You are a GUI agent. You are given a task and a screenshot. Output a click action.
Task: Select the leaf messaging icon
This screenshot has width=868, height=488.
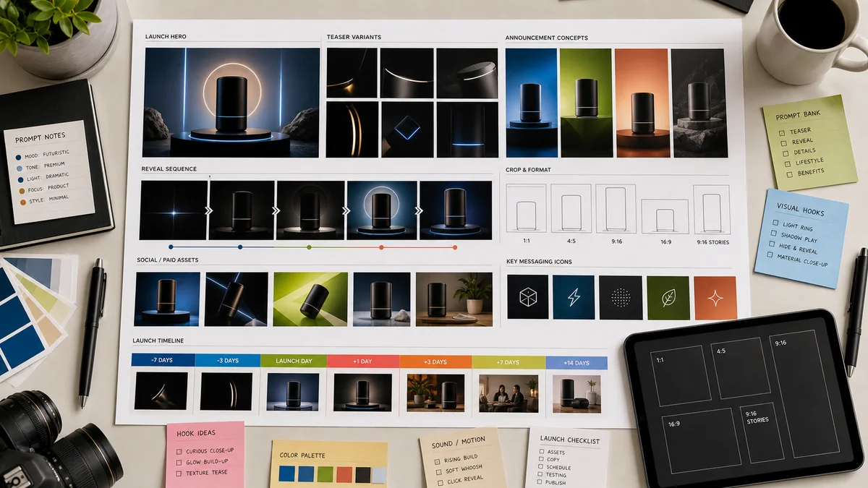pos(668,297)
